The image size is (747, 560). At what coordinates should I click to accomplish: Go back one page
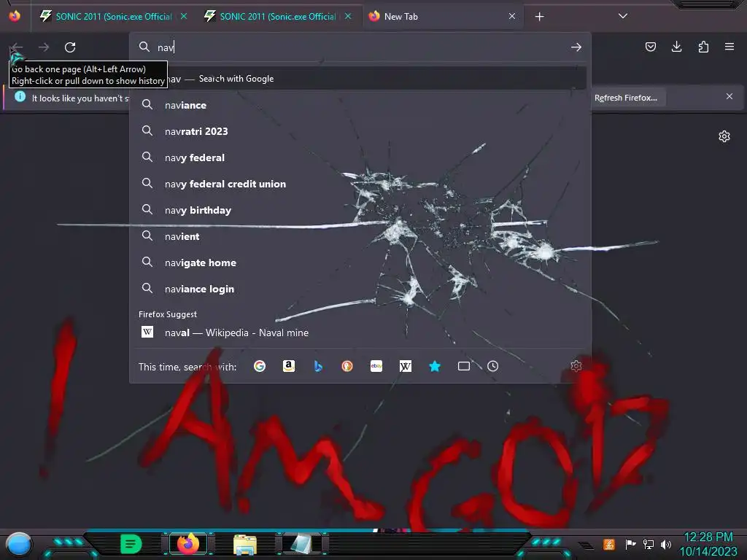17,47
